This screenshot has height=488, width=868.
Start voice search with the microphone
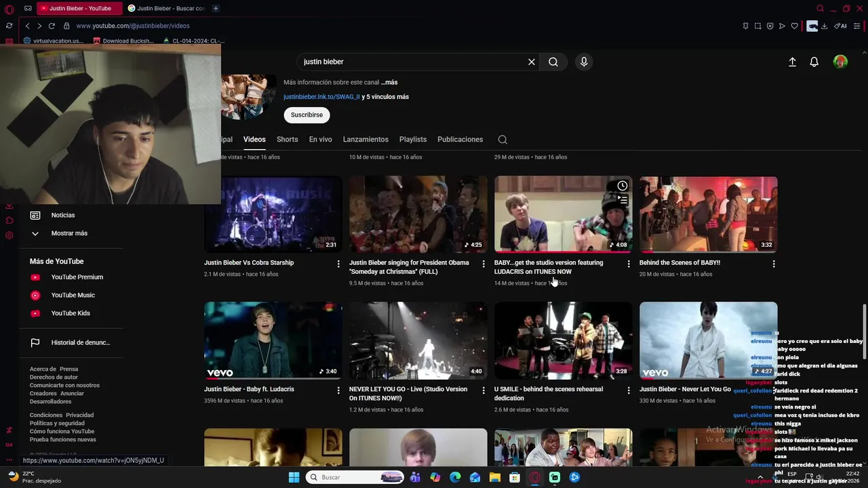584,62
